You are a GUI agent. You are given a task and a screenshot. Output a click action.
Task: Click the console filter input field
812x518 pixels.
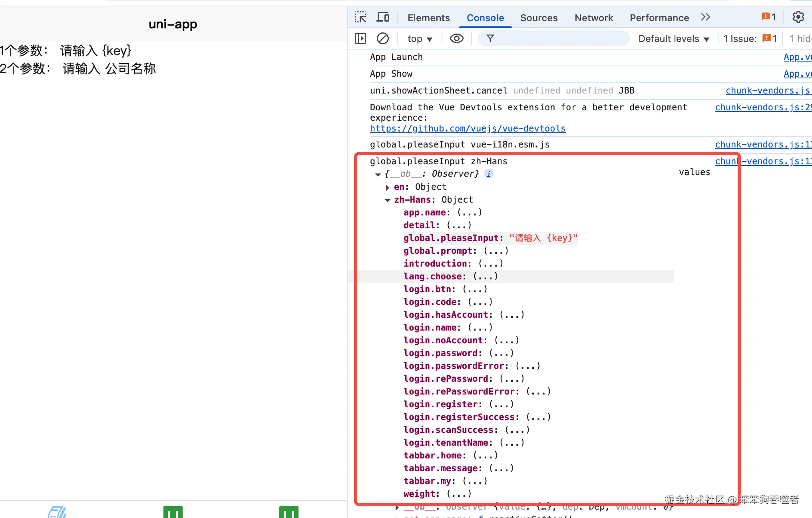pos(559,39)
